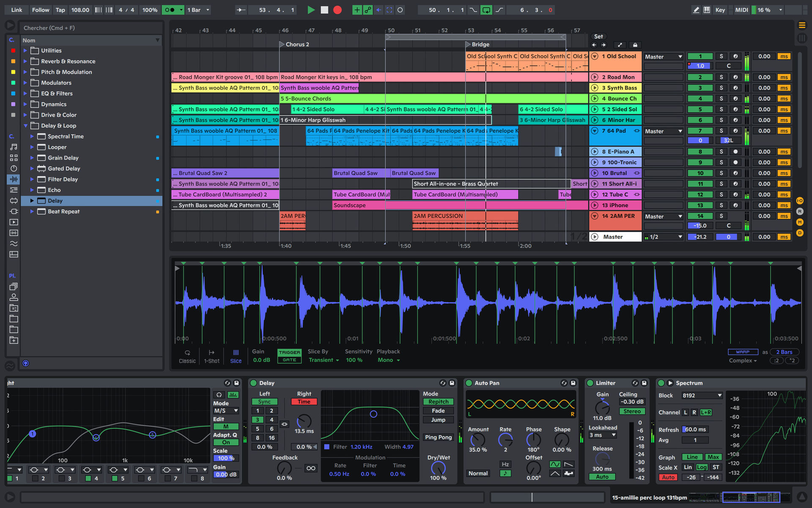Click the Capture MIDI icon
Image resolution: width=812 pixels, height=508 pixels.
coord(390,10)
